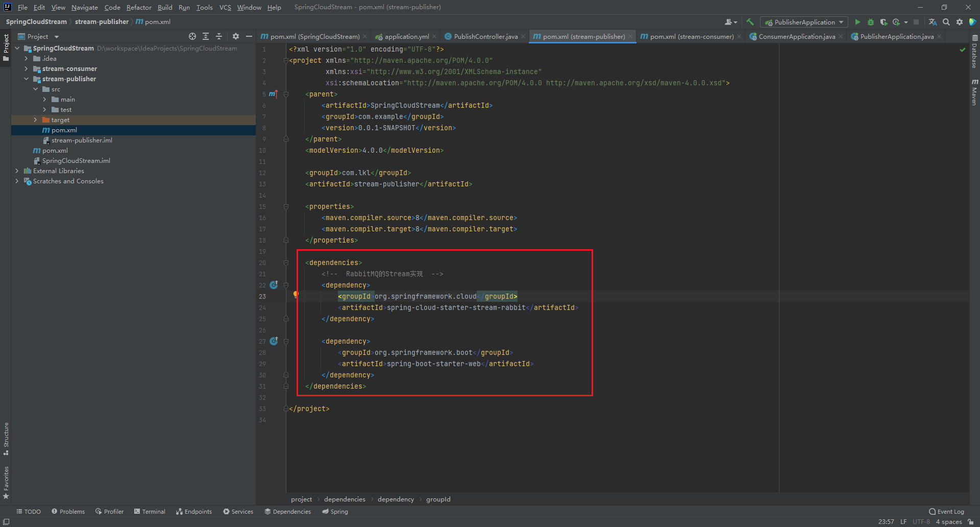This screenshot has width=980, height=527.
Task: Open the Terminal tool window
Action: pyautogui.click(x=149, y=511)
